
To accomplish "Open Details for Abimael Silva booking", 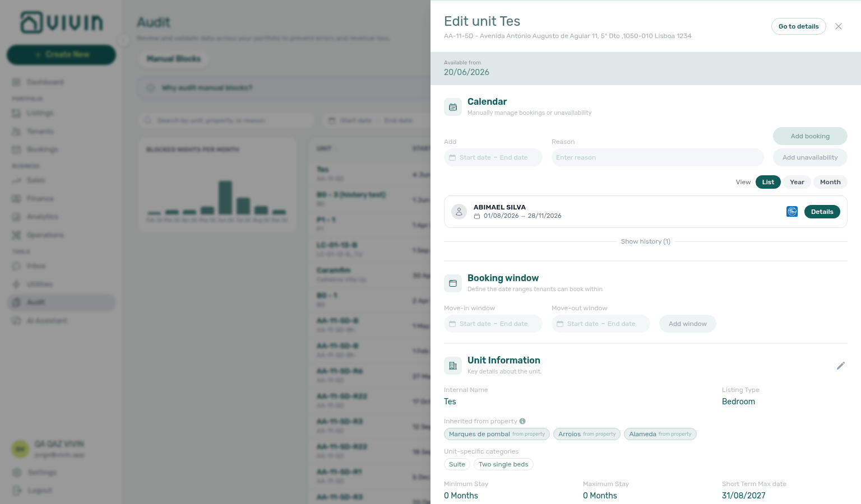I will pyautogui.click(x=822, y=212).
